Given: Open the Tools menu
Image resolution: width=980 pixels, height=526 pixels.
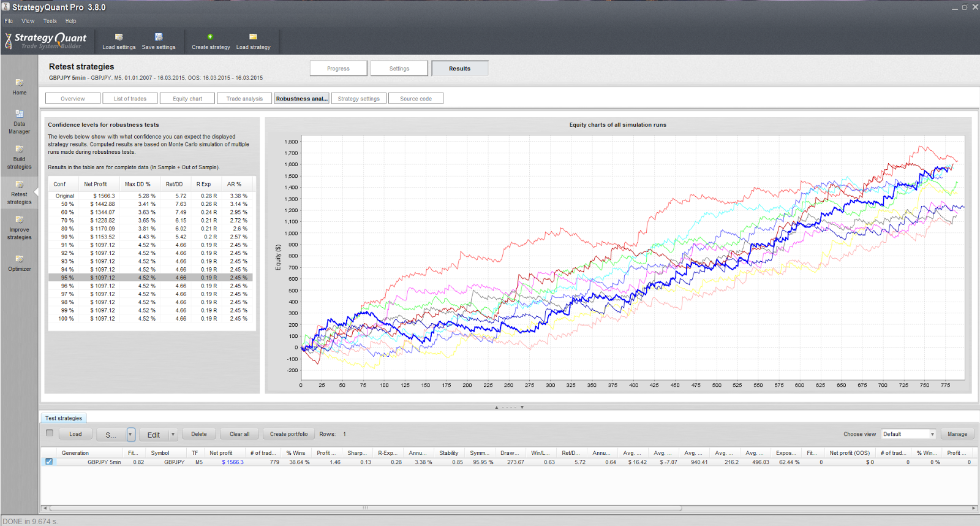Looking at the screenshot, I should point(50,21).
